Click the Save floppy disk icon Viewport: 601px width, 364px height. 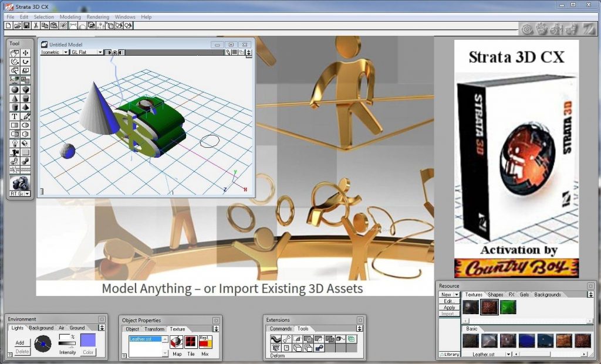coord(26,25)
